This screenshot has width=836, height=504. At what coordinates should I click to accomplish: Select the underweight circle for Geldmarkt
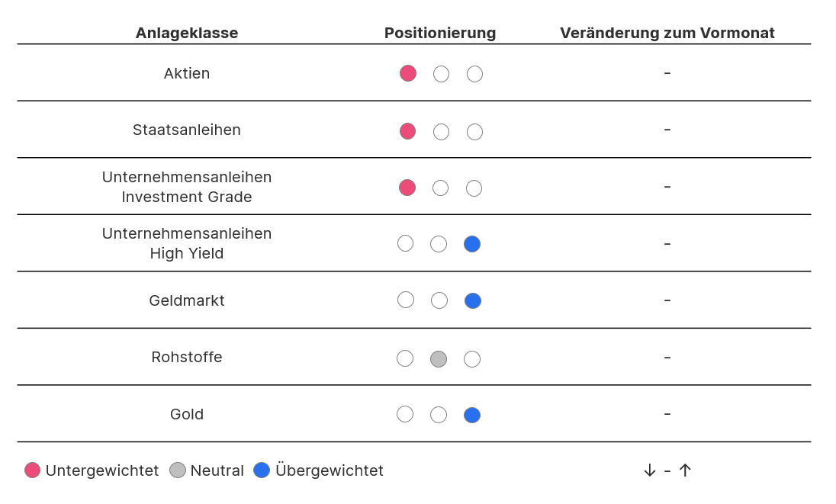tap(406, 300)
